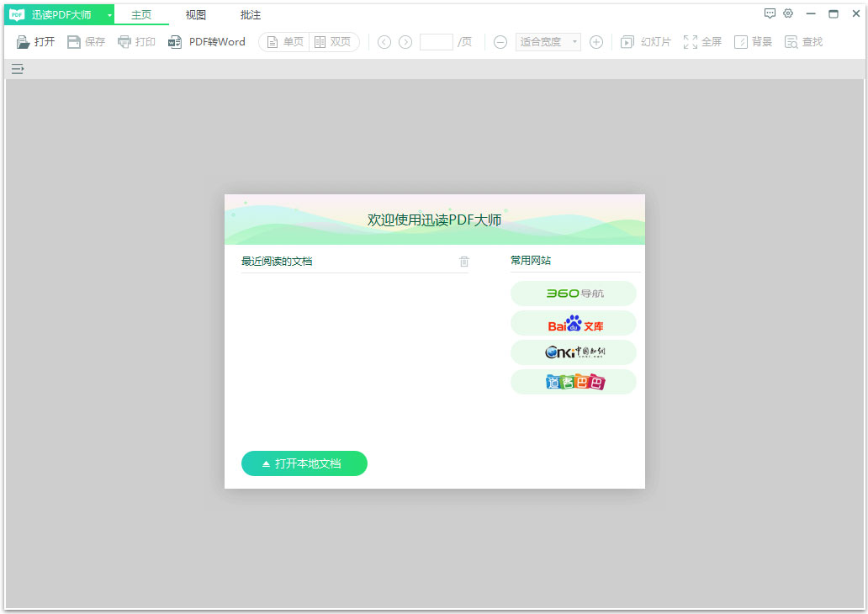
Task: Go to next page arrow
Action: pyautogui.click(x=405, y=42)
